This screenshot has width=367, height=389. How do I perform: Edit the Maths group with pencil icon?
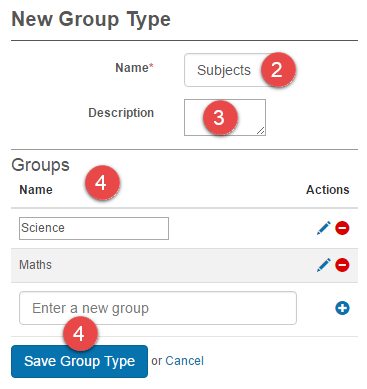[323, 265]
